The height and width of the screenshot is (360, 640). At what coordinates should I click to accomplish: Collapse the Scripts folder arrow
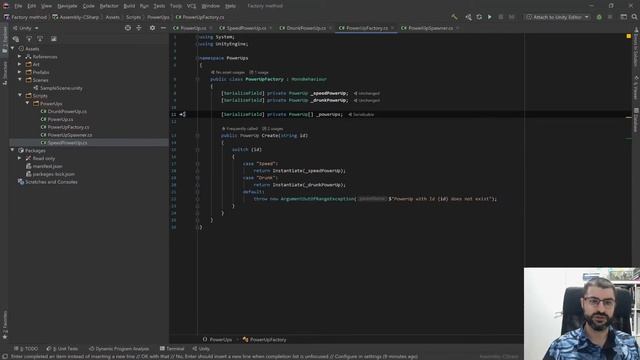(x=20, y=96)
